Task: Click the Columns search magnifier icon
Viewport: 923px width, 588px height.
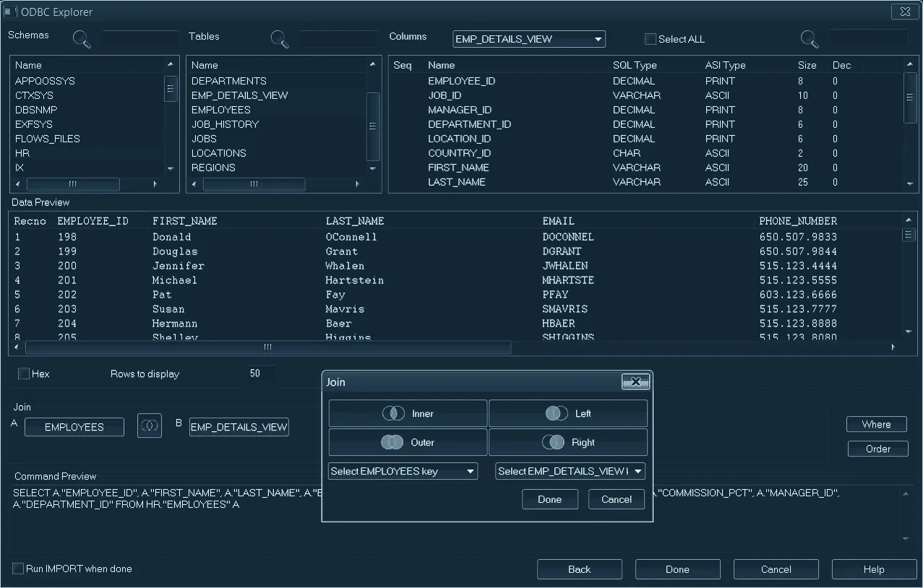Action: click(x=810, y=39)
